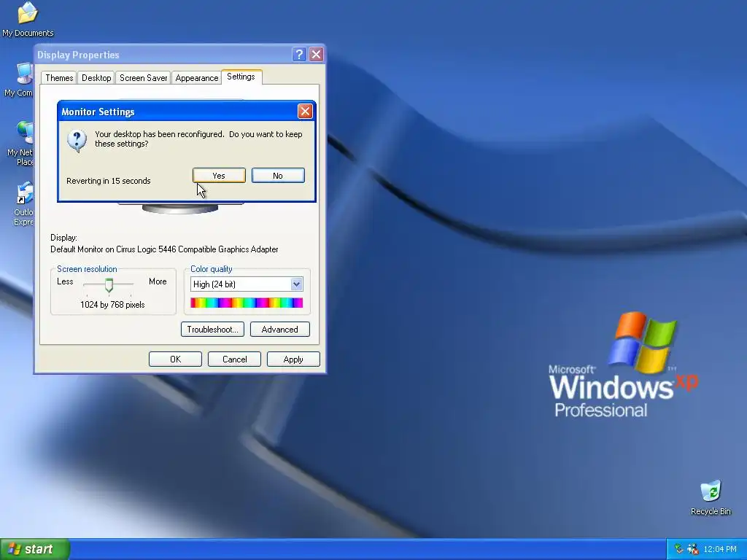Click the question mark icon in Monitor Settings
747x560 pixels.
pyautogui.click(x=77, y=141)
